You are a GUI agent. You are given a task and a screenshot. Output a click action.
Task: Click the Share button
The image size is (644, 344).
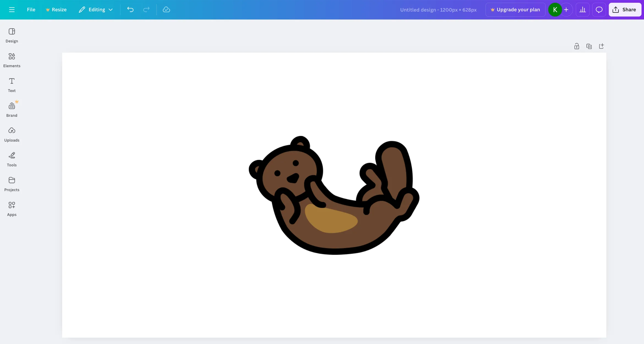pos(625,9)
